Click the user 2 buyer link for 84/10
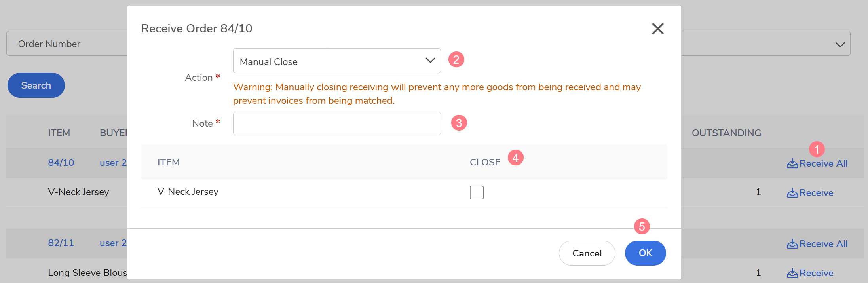The width and height of the screenshot is (868, 283). pos(113,163)
